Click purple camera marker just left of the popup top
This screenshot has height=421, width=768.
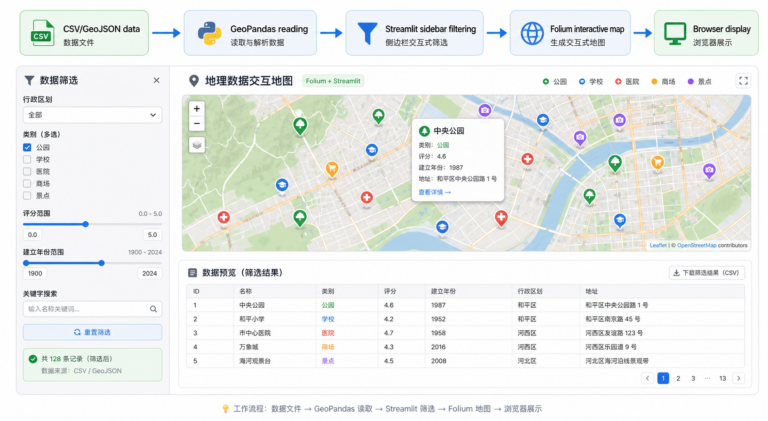click(485, 110)
